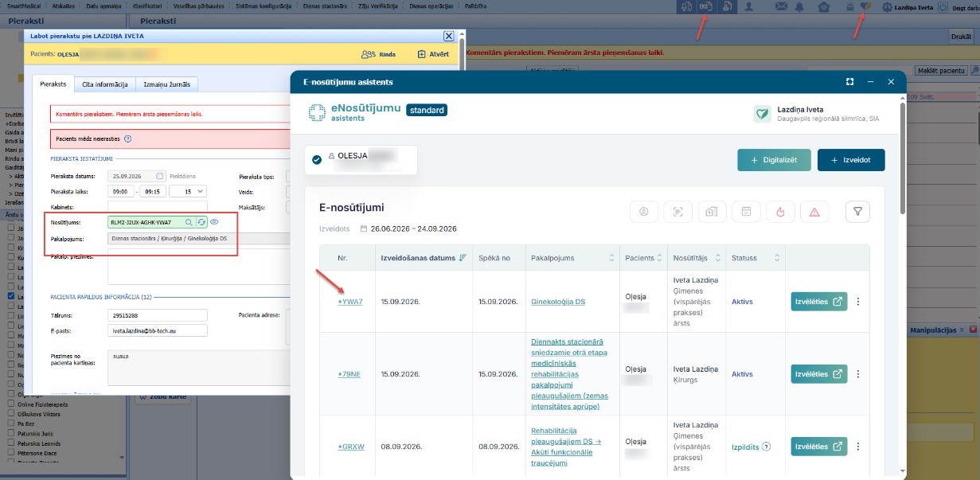Open the ENA e-referral icon in top toolbar
The width and height of the screenshot is (980, 480).
705,6
